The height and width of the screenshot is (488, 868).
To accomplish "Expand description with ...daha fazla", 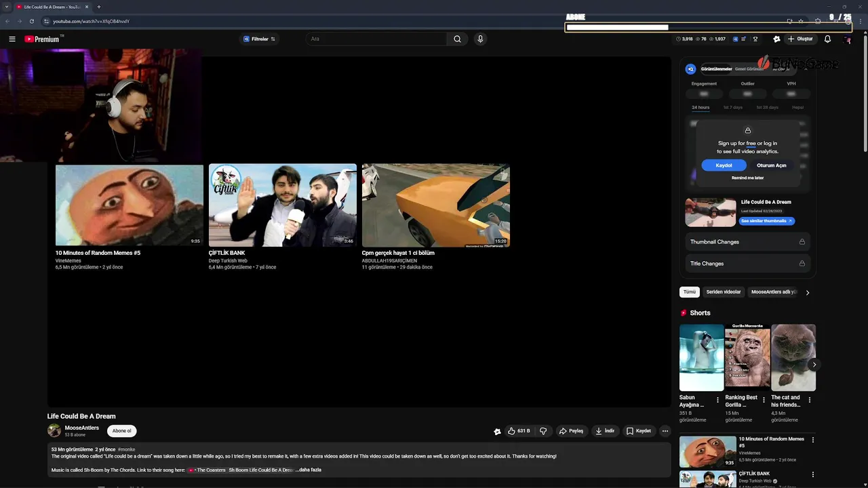I will (309, 470).
